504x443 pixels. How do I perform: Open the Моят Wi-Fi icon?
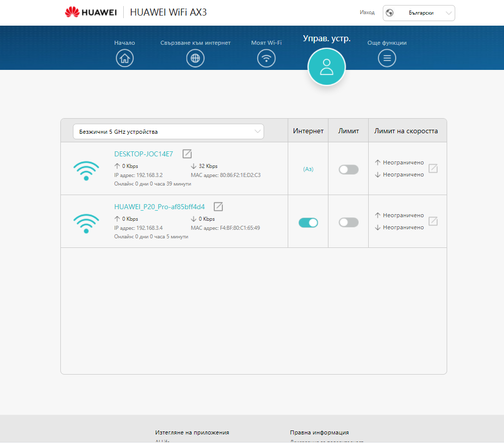[x=267, y=58]
